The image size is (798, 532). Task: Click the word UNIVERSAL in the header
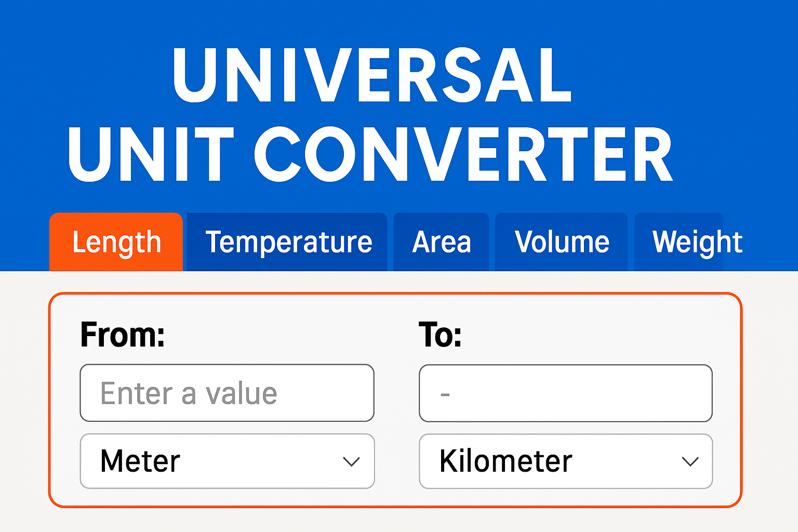click(372, 76)
